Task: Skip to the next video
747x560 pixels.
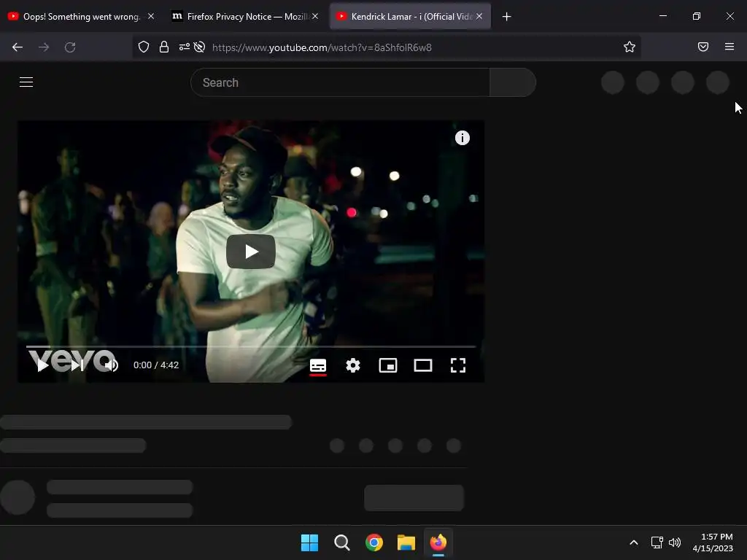Action: pos(77,365)
